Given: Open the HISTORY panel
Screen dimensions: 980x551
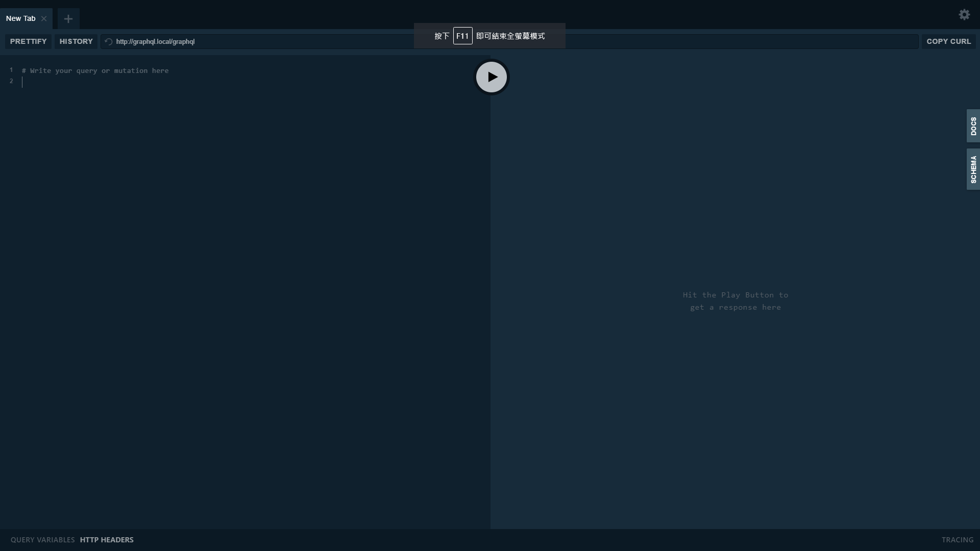Looking at the screenshot, I should pyautogui.click(x=75, y=41).
